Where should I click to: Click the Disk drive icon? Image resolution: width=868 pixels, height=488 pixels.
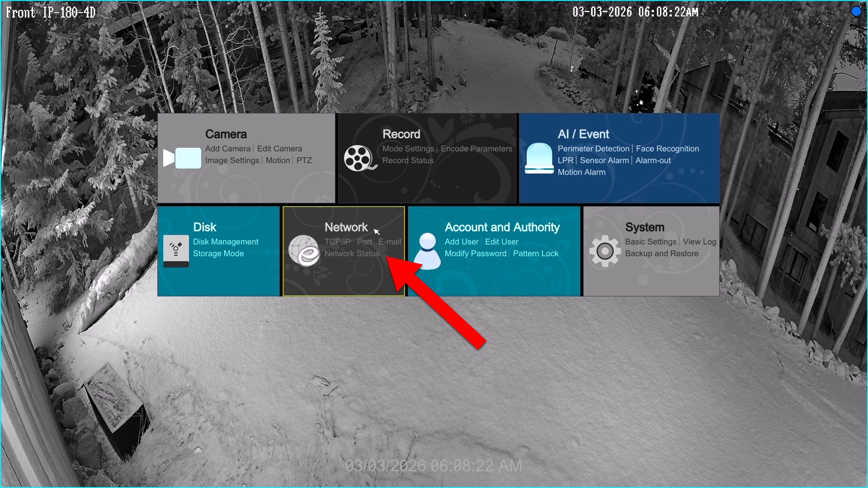pyautogui.click(x=176, y=251)
